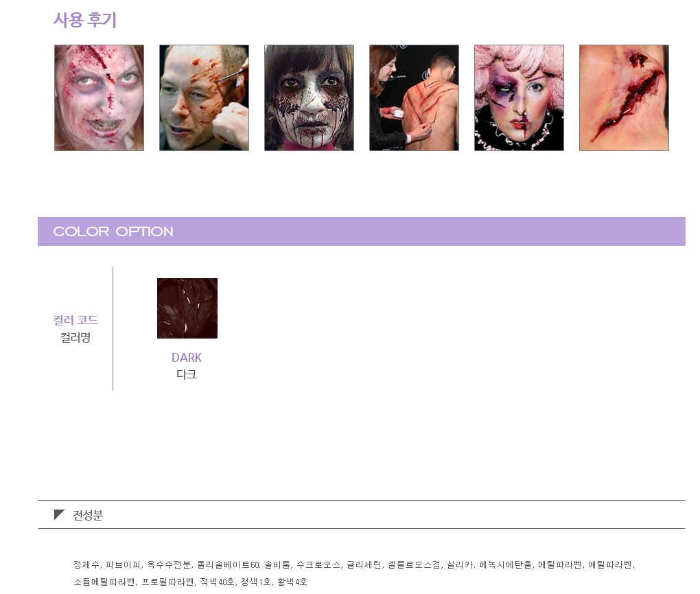Screen dimensions: 700x594
Task: Select the DARK color swatch
Action: [x=187, y=308]
